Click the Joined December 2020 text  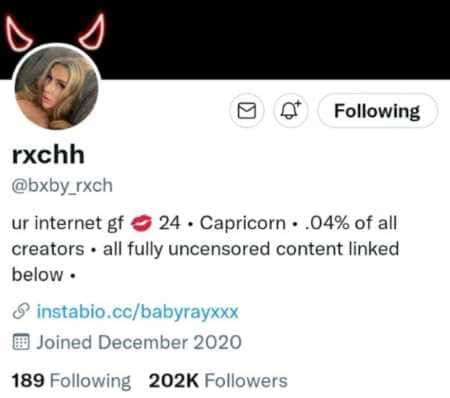coord(139,342)
